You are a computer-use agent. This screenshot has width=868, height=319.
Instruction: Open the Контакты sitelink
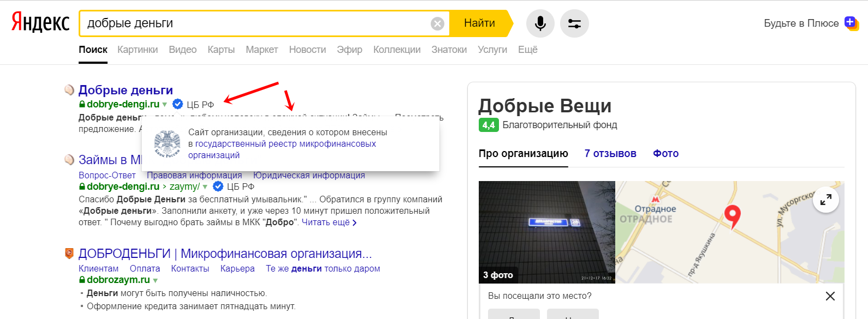click(x=190, y=269)
